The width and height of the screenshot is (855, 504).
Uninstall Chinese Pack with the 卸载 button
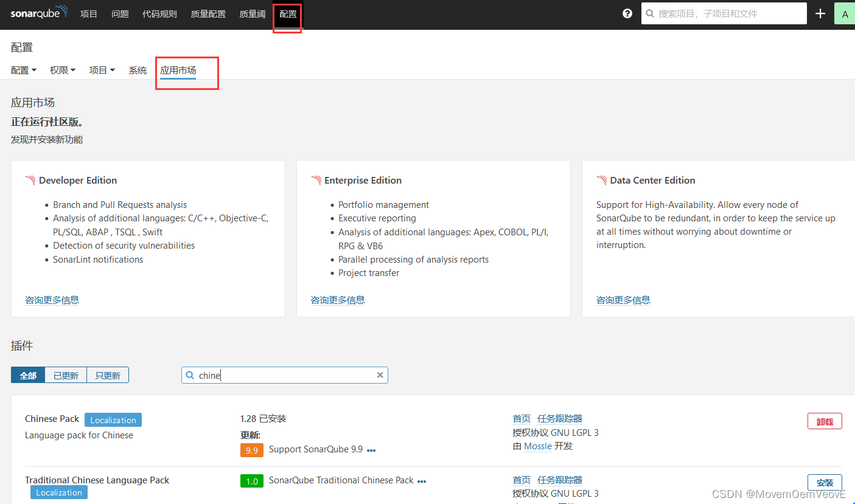click(x=825, y=421)
